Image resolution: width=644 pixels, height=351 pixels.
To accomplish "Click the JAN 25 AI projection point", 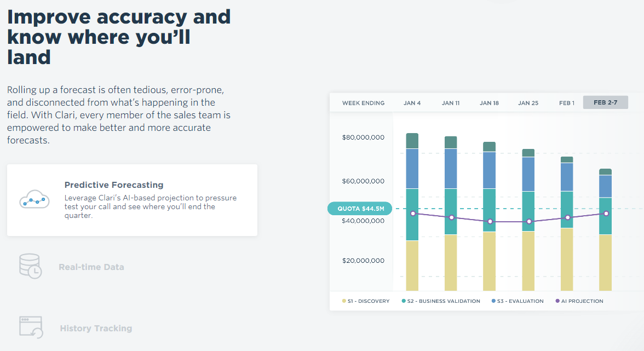I will (x=528, y=222).
